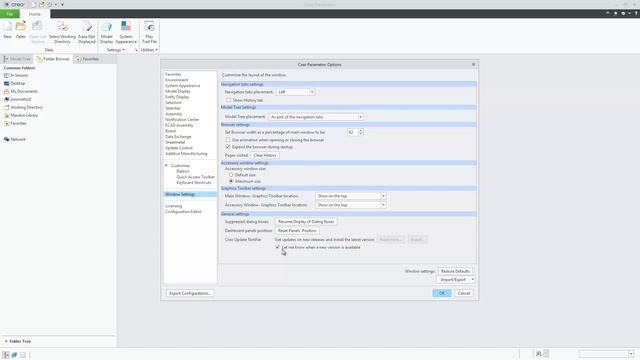Screen dimensions: 640x360
Task: Switch to the Model Tree navigator tab
Action: (17, 59)
